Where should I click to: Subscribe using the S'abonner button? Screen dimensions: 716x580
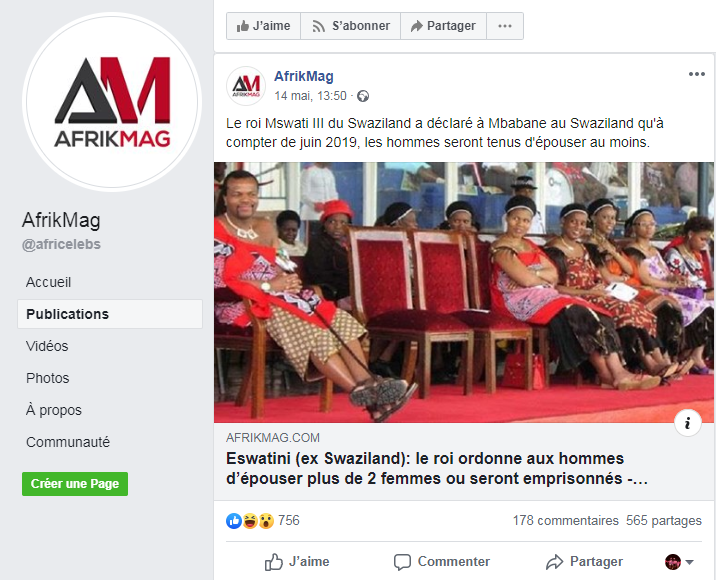tap(351, 26)
